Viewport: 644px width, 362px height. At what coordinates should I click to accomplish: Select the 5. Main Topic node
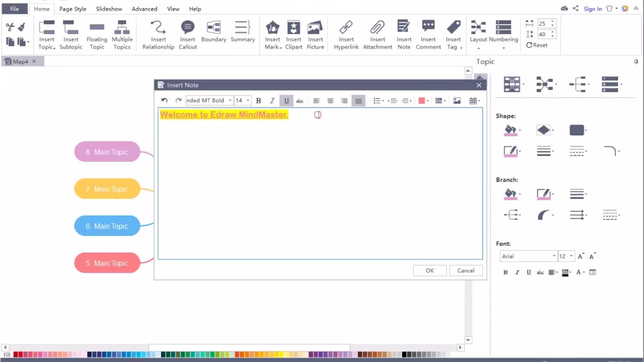[107, 263]
